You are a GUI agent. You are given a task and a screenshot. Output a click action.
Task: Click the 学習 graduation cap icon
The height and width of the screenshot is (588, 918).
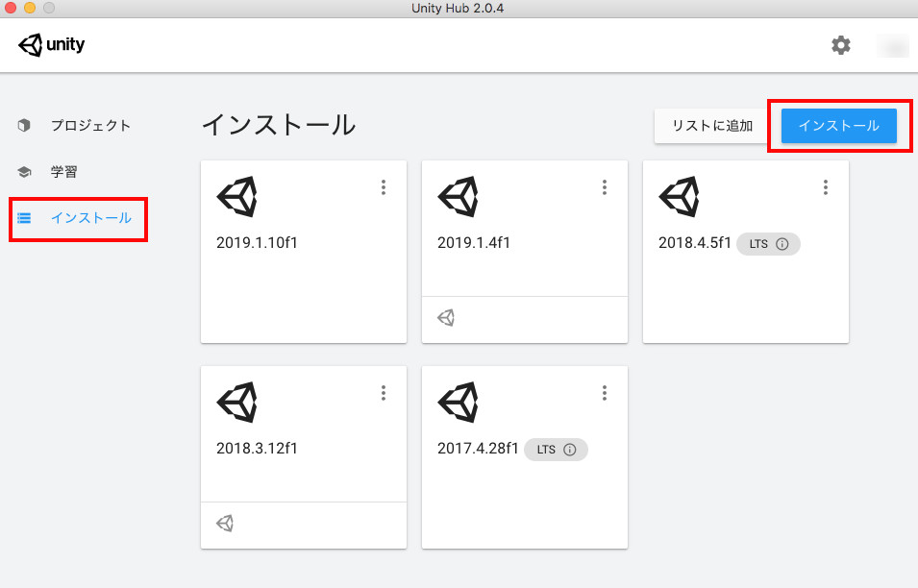pyautogui.click(x=24, y=172)
